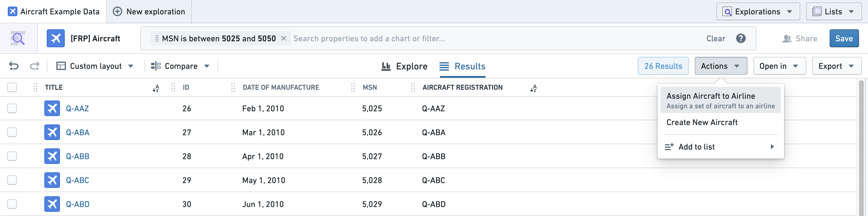Click the redo arrow icon
This screenshot has width=868, height=216.
click(x=35, y=66)
